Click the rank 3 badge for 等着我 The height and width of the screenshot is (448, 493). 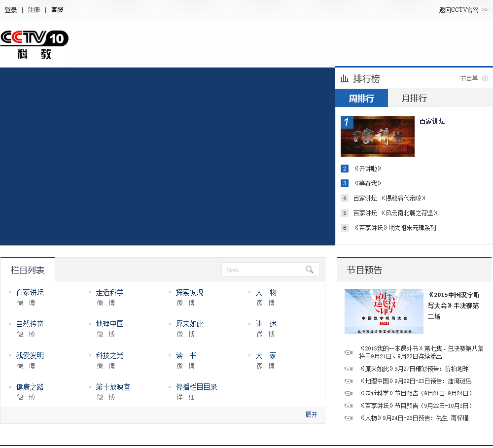click(x=345, y=183)
